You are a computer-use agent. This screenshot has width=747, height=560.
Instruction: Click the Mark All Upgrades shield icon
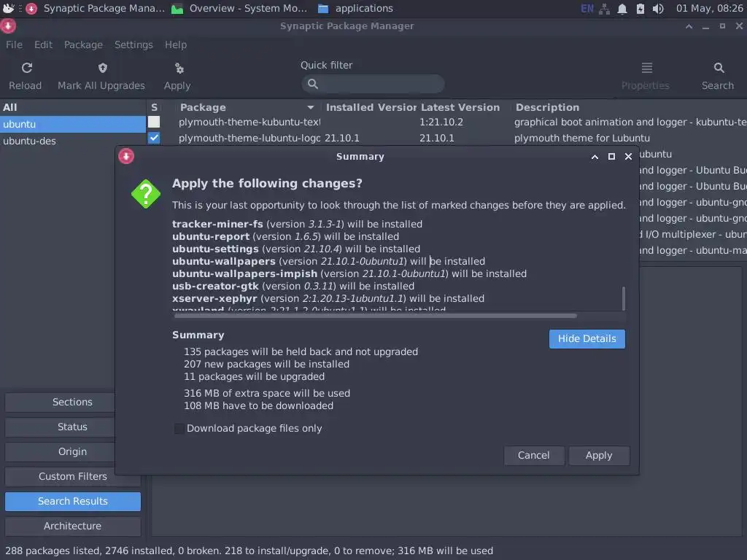[102, 68]
